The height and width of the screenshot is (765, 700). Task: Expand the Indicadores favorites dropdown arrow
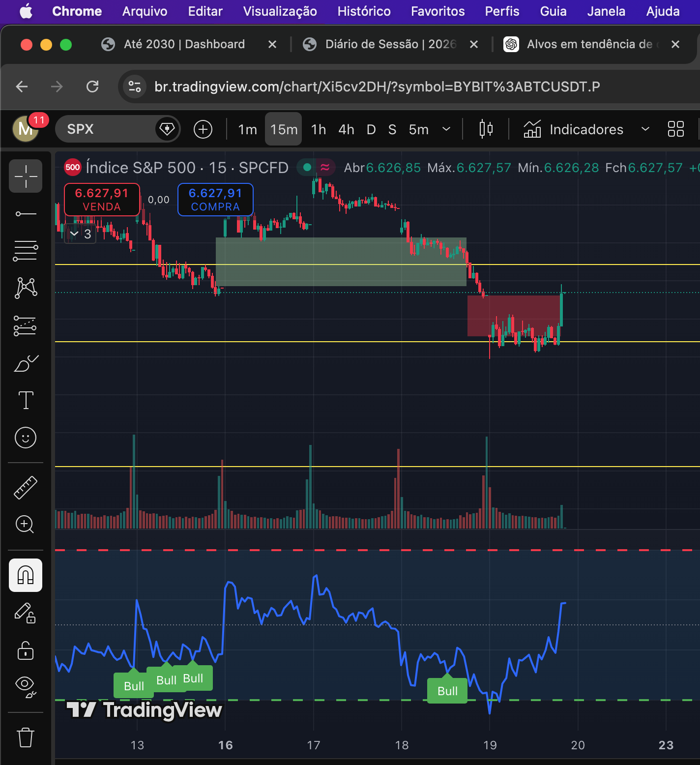coord(645,129)
